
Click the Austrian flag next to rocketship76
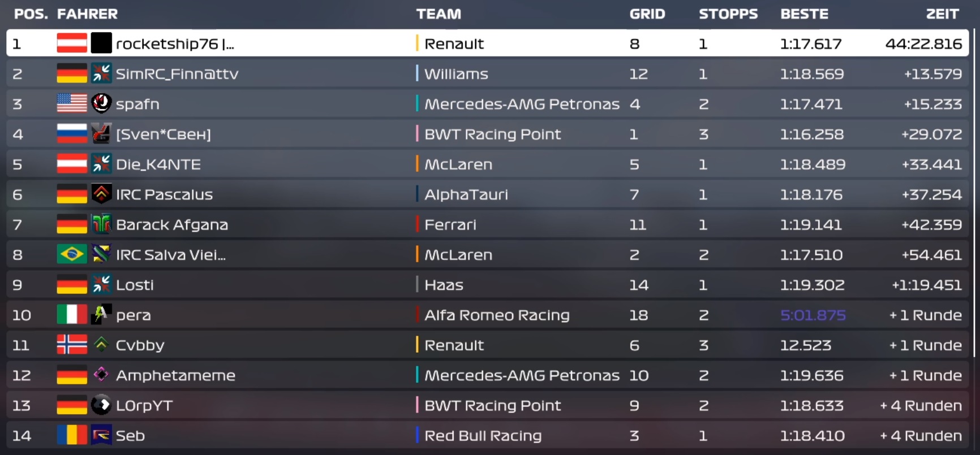72,44
